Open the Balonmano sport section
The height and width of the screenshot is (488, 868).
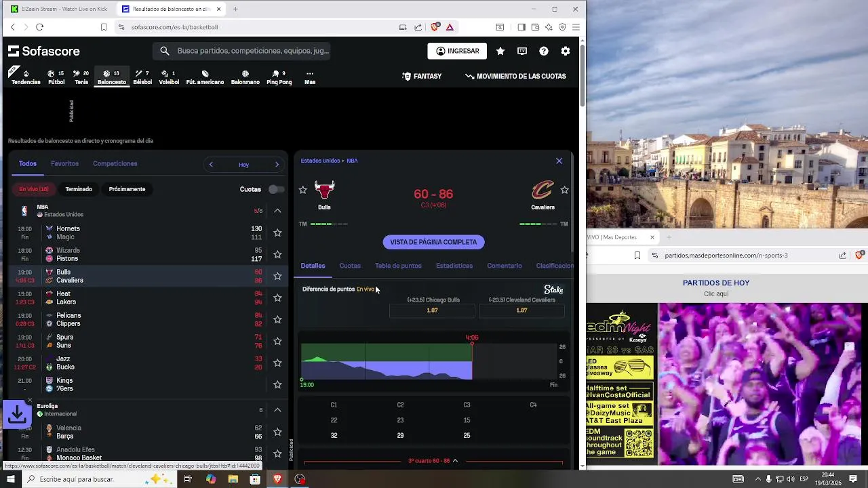245,77
